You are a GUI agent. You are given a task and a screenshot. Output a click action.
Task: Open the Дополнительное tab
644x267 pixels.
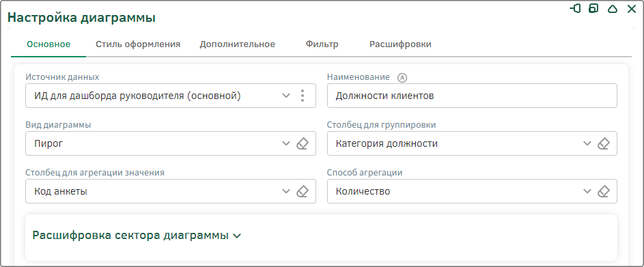238,44
